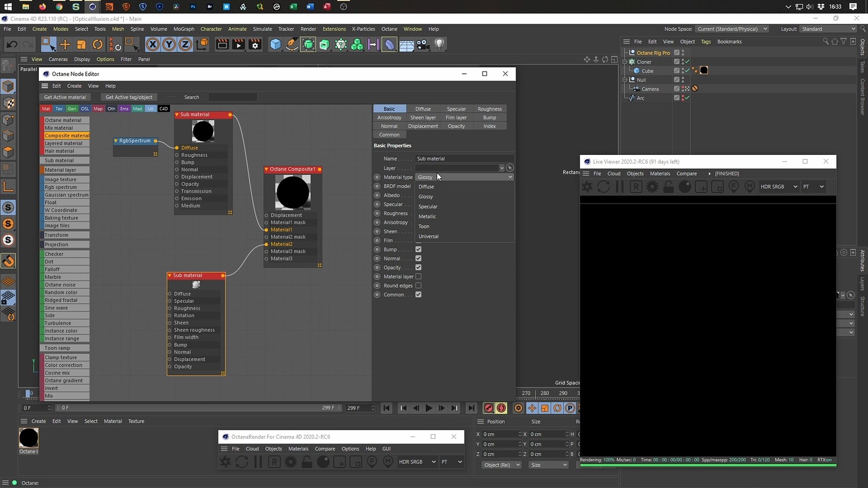Toggle the Z axis lock
The height and width of the screenshot is (488, 868).
point(185,45)
